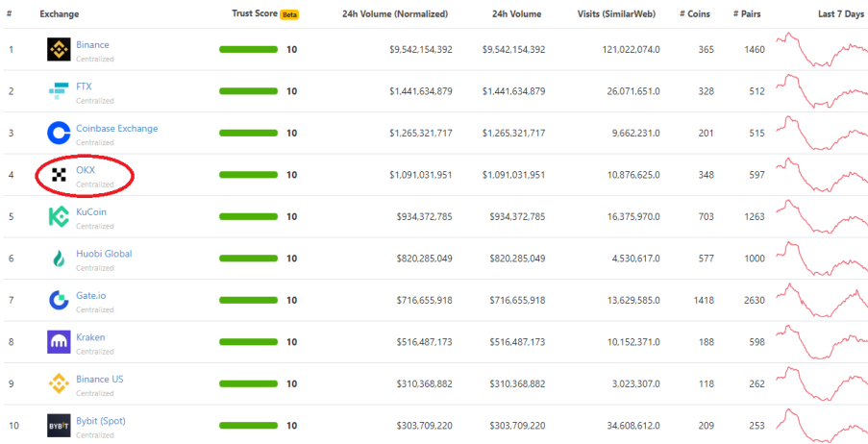Click Bybit (Spot)'s green trust score bar
The height and width of the screenshot is (444, 868).
[x=249, y=425]
